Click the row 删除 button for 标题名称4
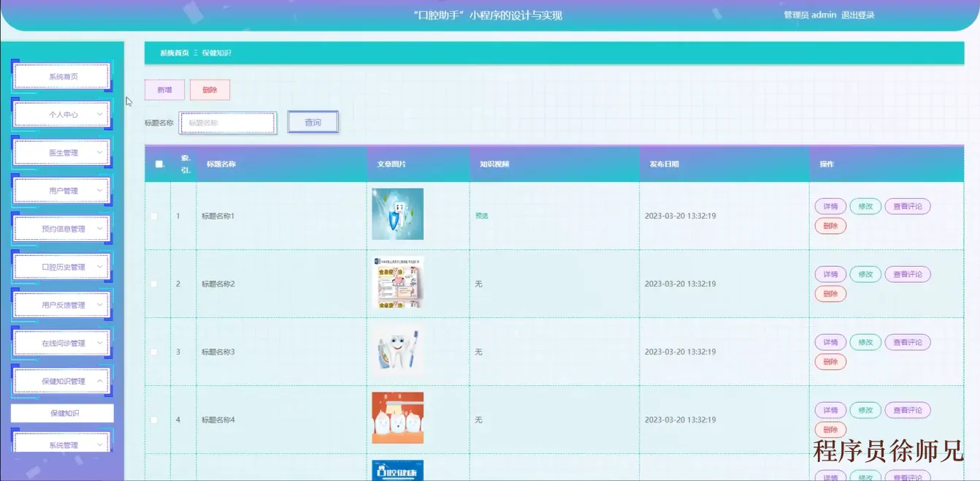This screenshot has width=980, height=481. tap(831, 430)
